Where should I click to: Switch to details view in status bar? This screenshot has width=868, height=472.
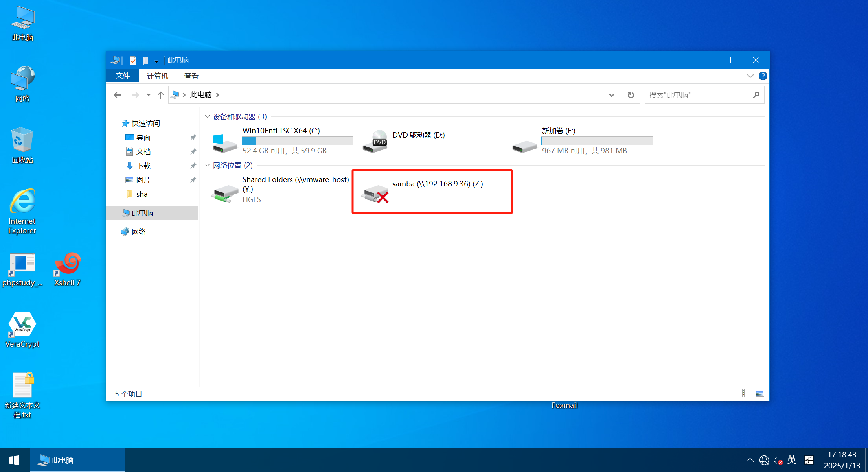click(746, 393)
